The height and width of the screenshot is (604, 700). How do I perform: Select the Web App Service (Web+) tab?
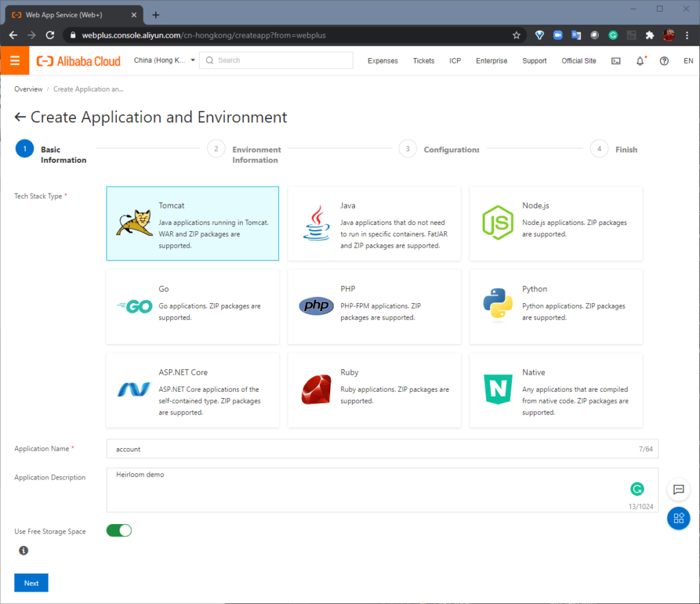pos(74,15)
